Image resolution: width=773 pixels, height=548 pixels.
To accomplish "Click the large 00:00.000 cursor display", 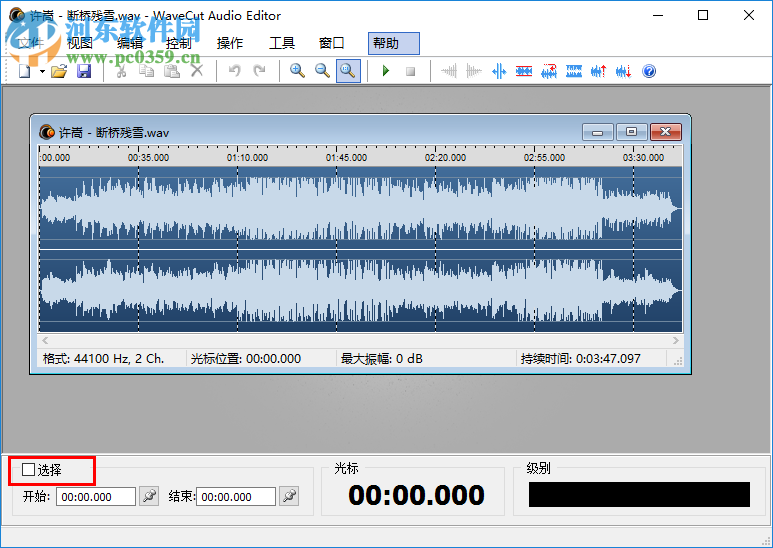I will 416,495.
